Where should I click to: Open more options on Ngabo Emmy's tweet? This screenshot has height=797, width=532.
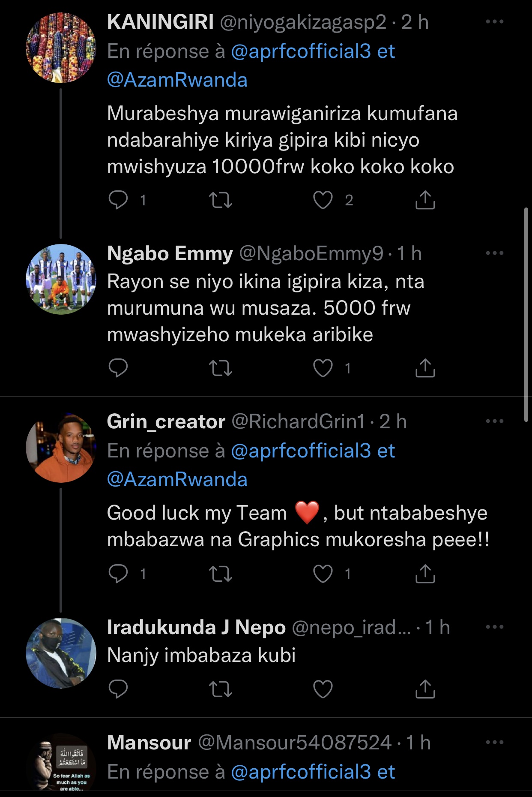click(x=494, y=253)
